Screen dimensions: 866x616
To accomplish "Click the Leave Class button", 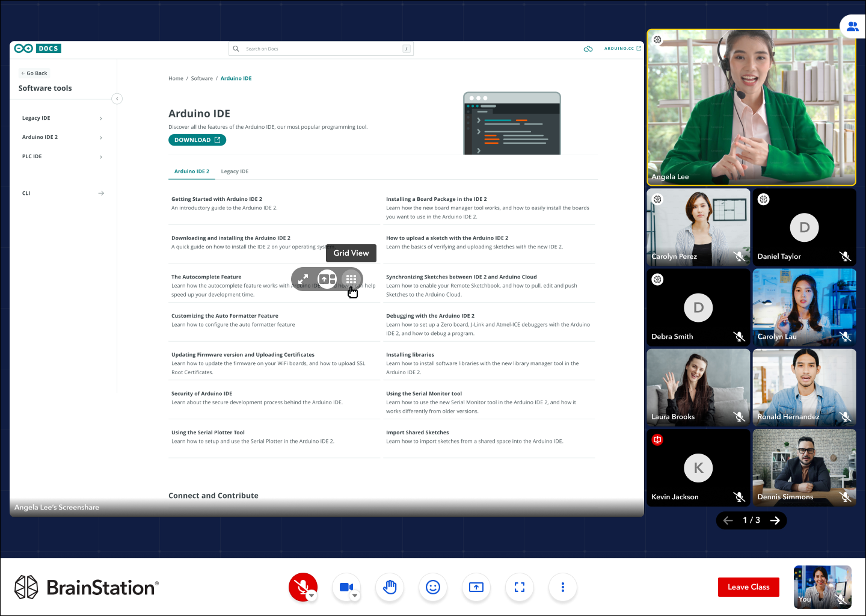I will [x=748, y=587].
